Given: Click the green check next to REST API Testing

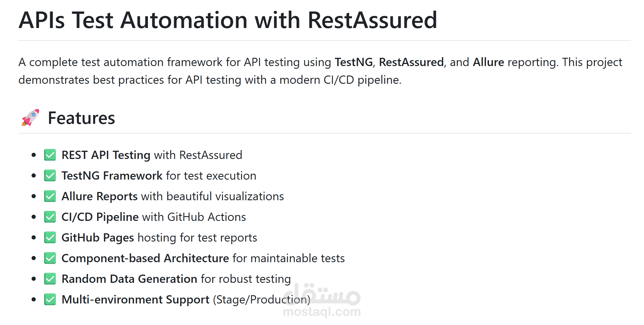Looking at the screenshot, I should click(x=50, y=155).
